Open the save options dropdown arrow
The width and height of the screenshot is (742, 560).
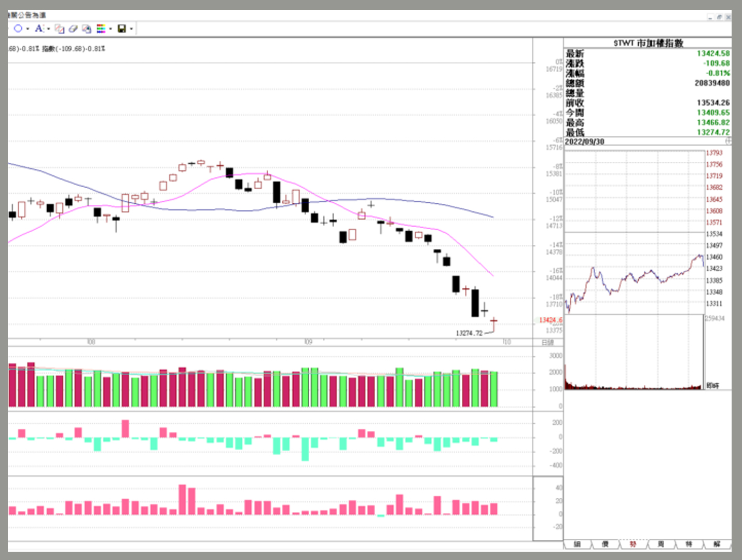click(131, 29)
